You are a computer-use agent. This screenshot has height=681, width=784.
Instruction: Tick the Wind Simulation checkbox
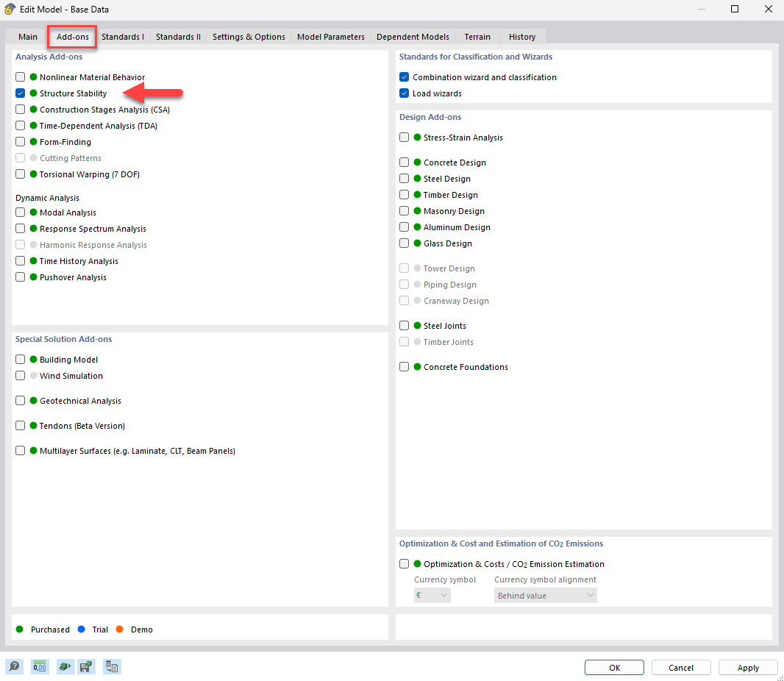(20, 376)
